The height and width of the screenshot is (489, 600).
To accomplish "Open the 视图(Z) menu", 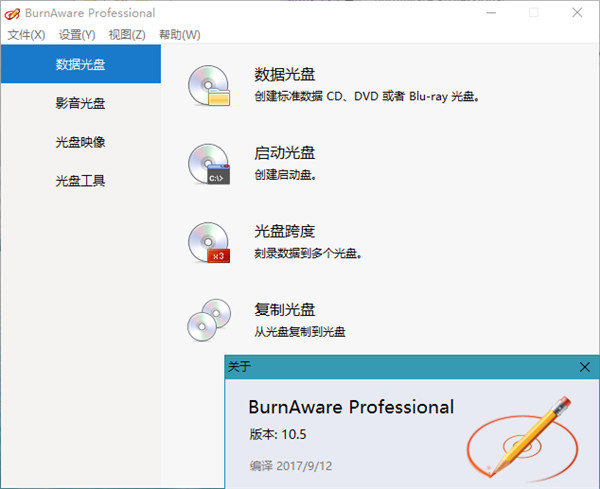I will coord(127,35).
